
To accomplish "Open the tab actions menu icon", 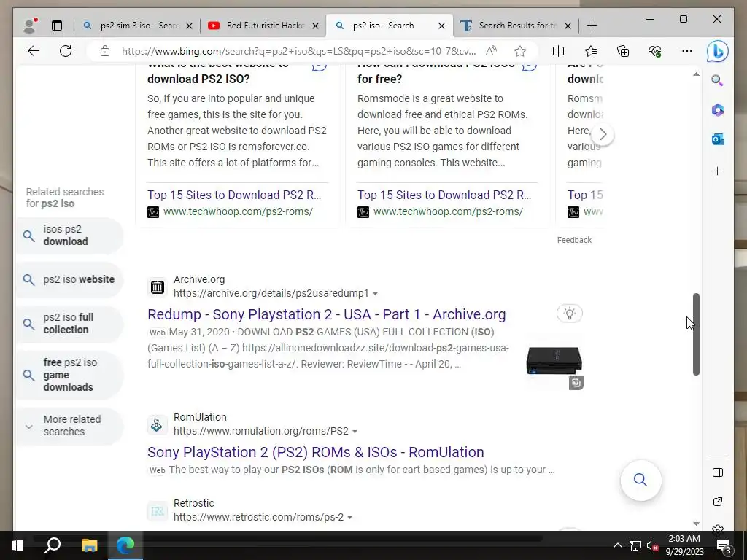I will 57,26.
